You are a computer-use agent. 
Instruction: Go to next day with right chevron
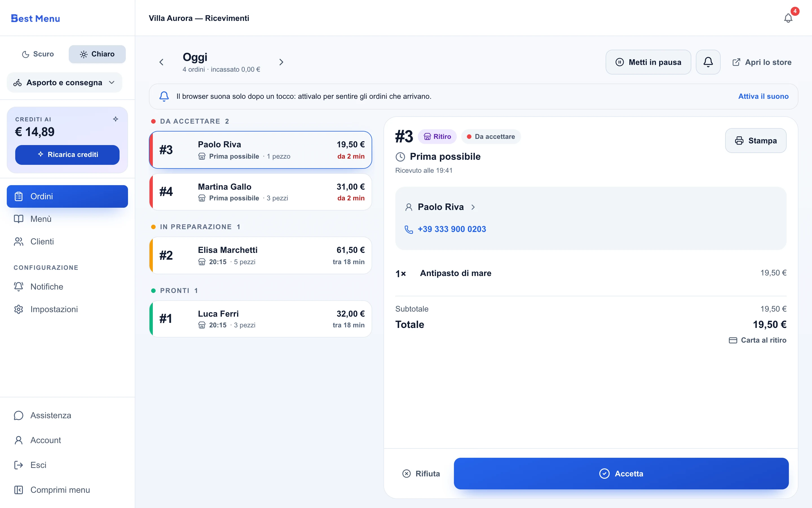click(x=281, y=62)
